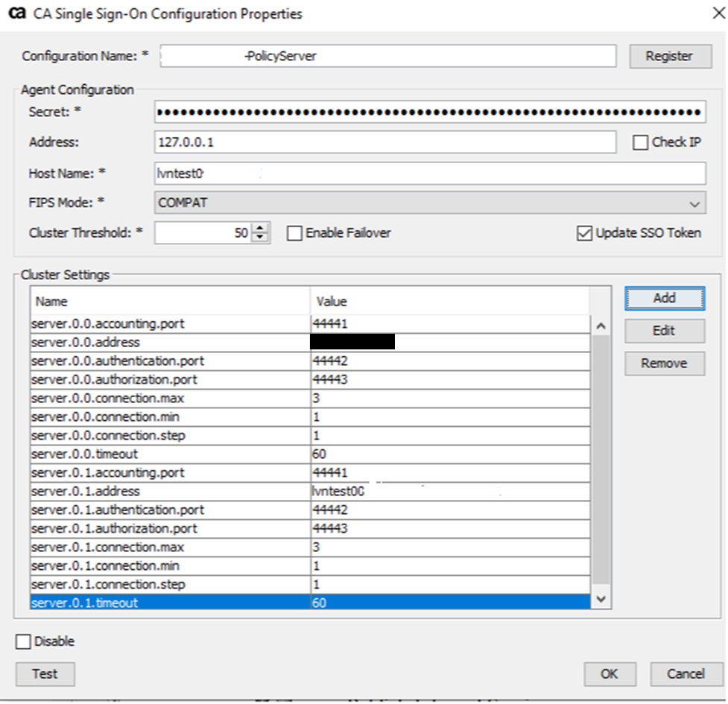
Task: Tick the Disable checkbox
Action: click(x=24, y=641)
